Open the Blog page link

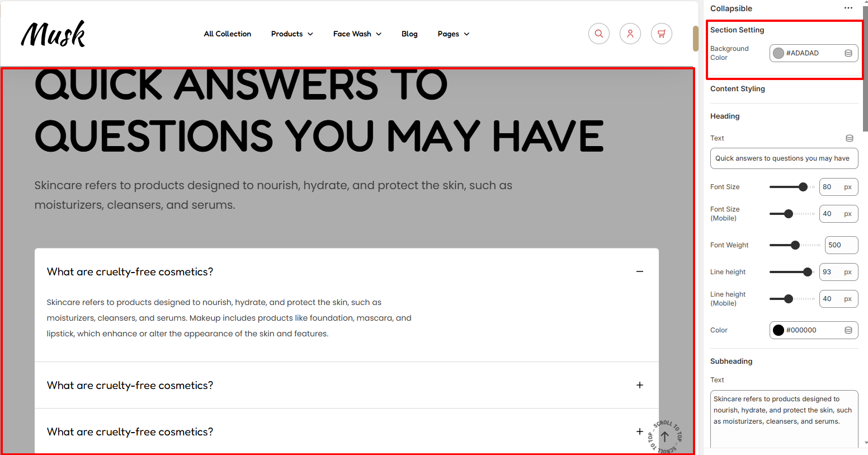[x=409, y=34]
